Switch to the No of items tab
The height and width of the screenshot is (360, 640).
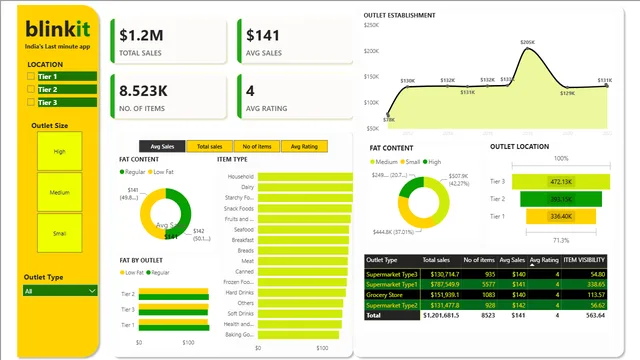(257, 146)
